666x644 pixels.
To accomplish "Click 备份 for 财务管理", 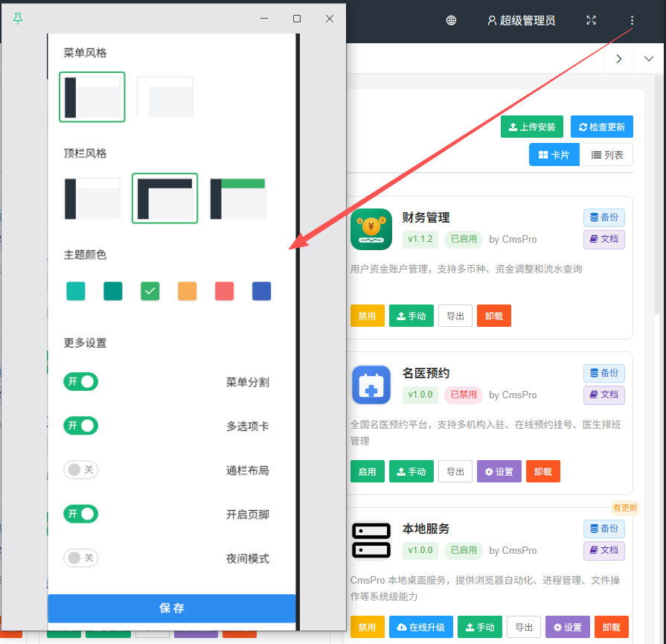I will [x=604, y=217].
